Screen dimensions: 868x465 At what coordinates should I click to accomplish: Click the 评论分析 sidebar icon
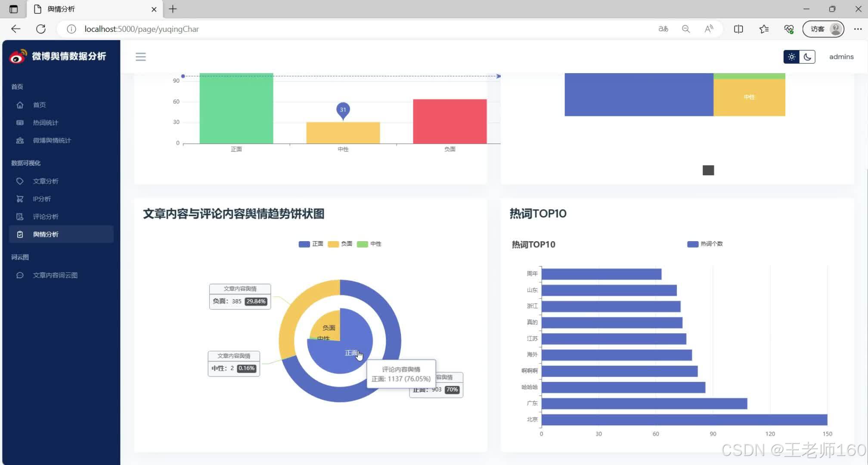point(20,217)
